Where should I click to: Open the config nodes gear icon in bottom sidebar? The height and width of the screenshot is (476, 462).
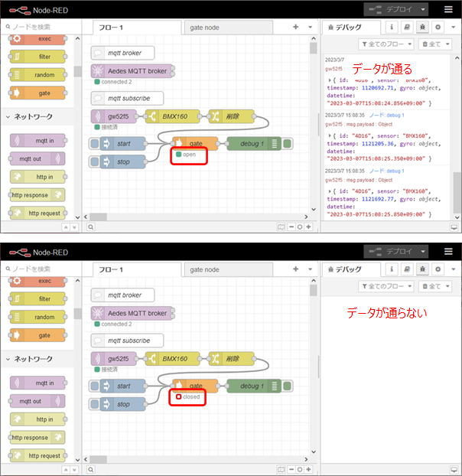click(438, 269)
